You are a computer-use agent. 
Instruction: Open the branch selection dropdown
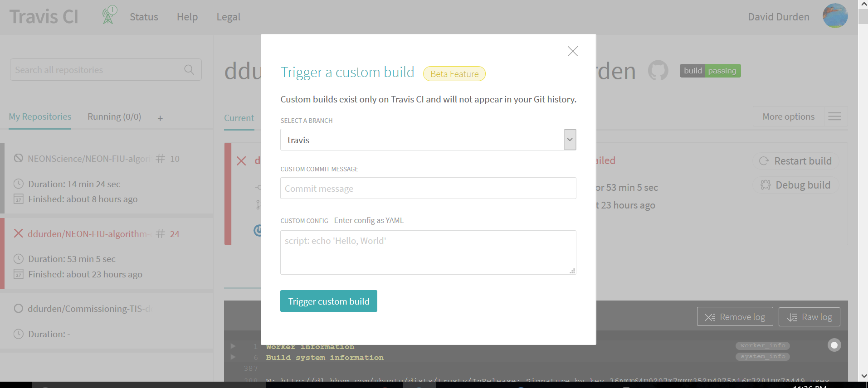[x=428, y=140]
